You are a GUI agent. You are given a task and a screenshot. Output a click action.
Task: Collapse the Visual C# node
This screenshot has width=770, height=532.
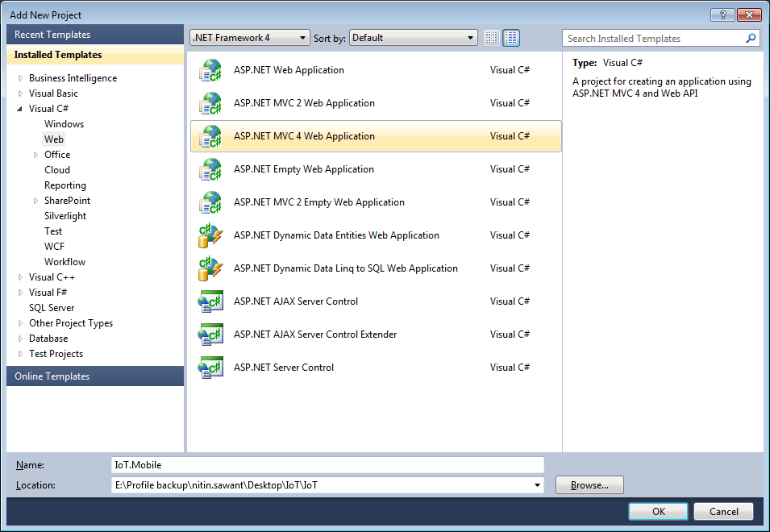click(19, 109)
